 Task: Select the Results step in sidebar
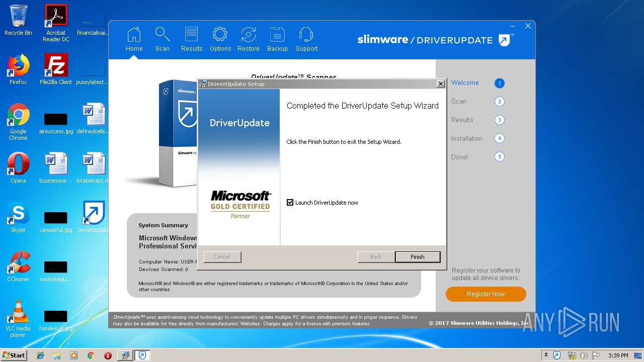coord(462,120)
